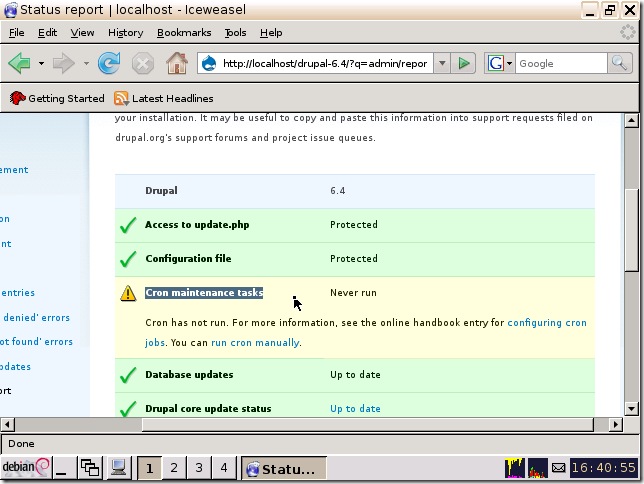Select workspace 1 in the pager
This screenshot has width=644, height=484.
[149, 468]
